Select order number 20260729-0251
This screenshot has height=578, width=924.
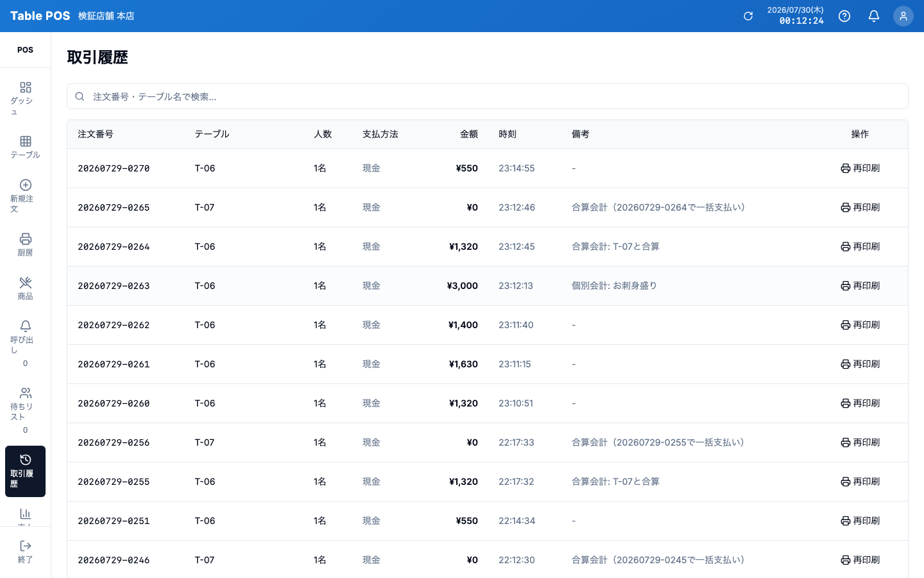click(x=114, y=521)
